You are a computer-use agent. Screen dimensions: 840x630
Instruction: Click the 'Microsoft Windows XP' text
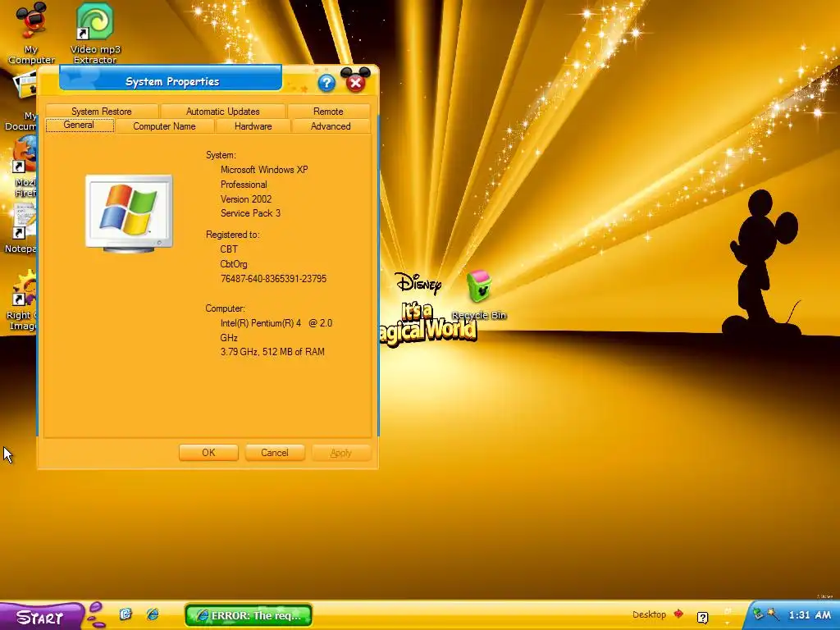pyautogui.click(x=264, y=169)
